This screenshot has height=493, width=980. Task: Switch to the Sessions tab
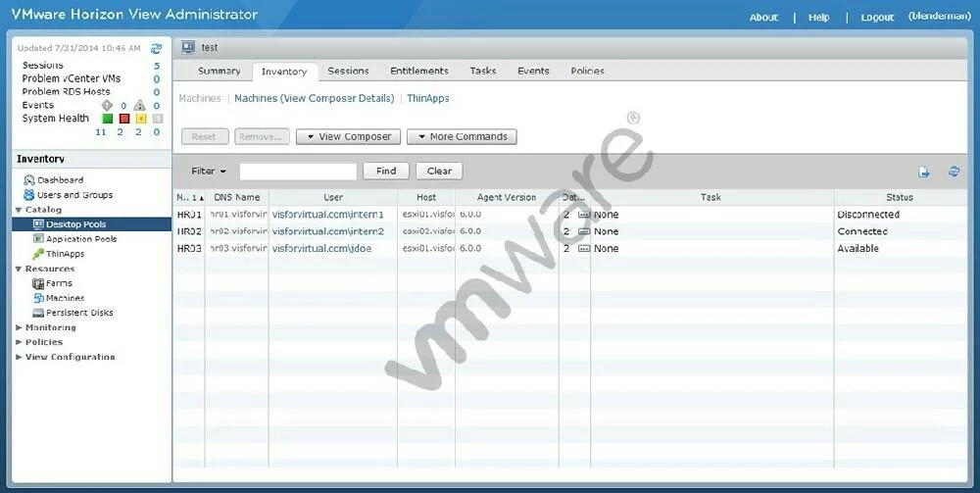[x=348, y=72]
